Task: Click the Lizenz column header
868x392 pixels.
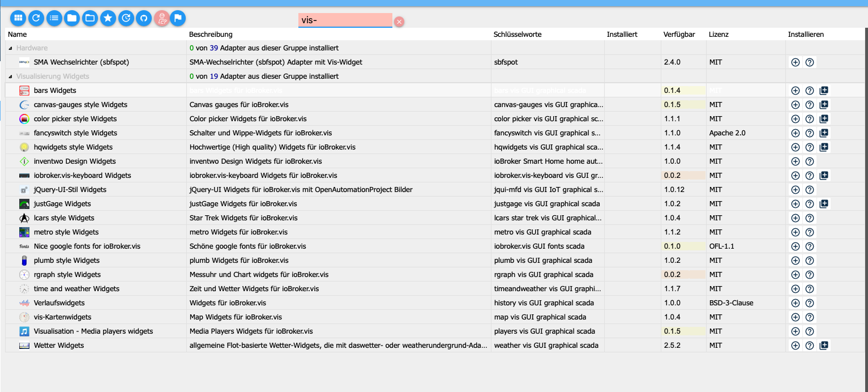Action: [x=719, y=35]
